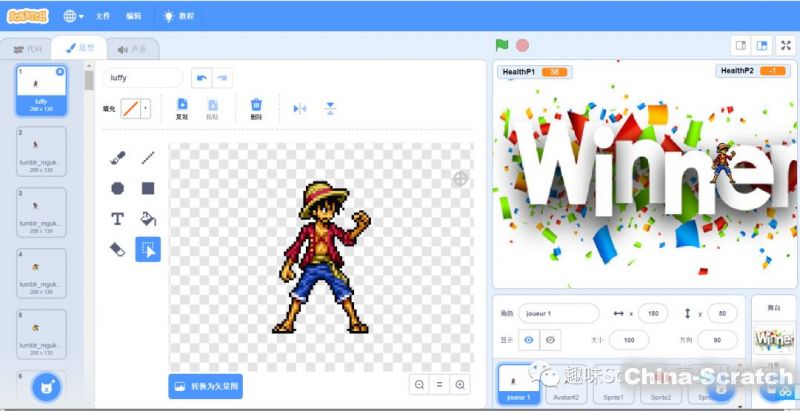This screenshot has width=800, height=411.
Task: Click the green flag to start
Action: click(x=502, y=45)
